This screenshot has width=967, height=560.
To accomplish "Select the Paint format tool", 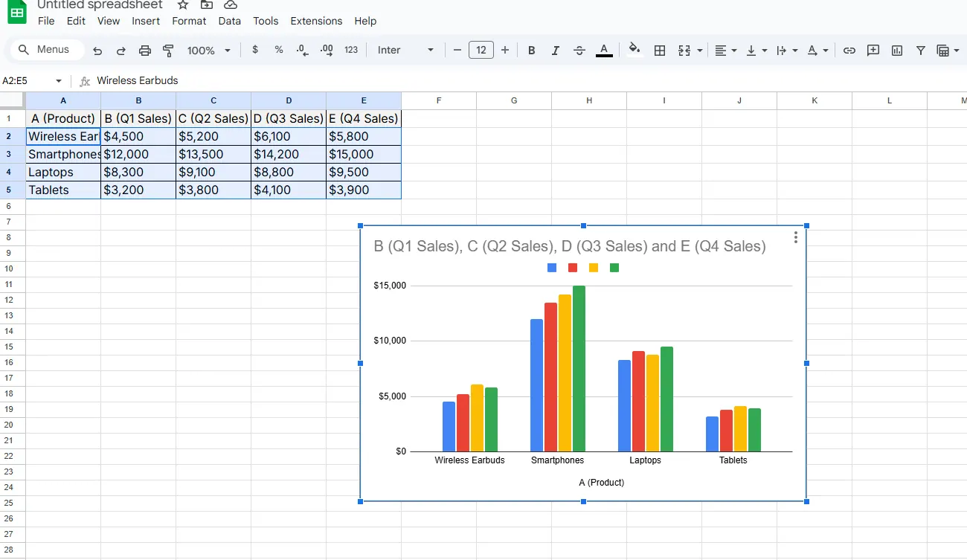I will (168, 51).
